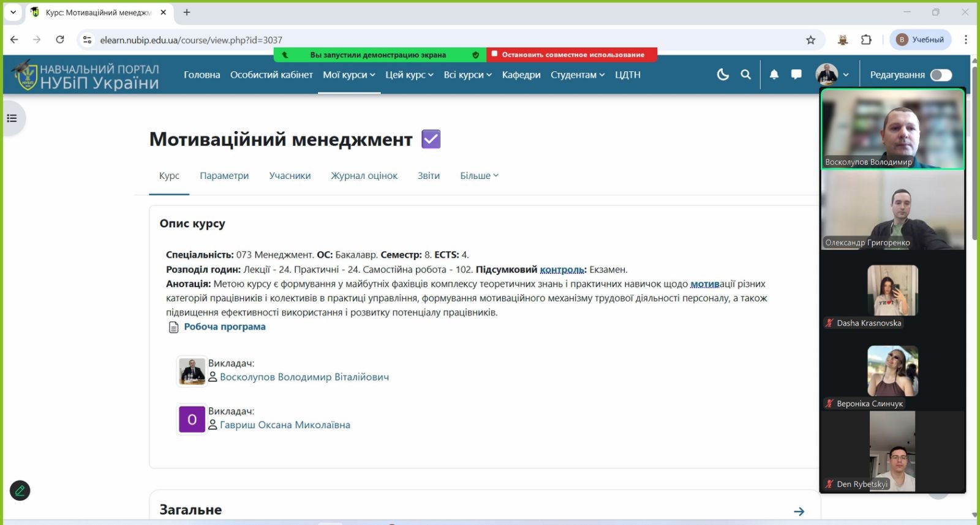Expand the Цей курс dropdown
Screen dimensions: 980x525
click(409, 75)
